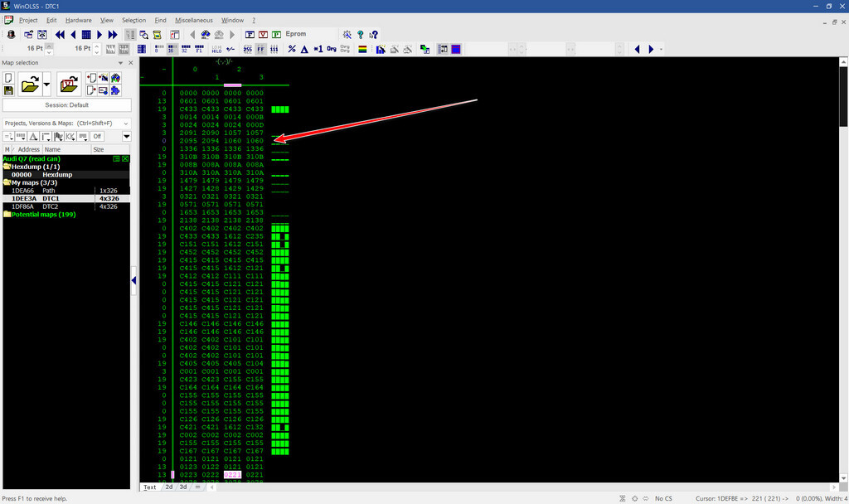849x504 pixels.
Task: Open the Selection menu
Action: coord(133,20)
